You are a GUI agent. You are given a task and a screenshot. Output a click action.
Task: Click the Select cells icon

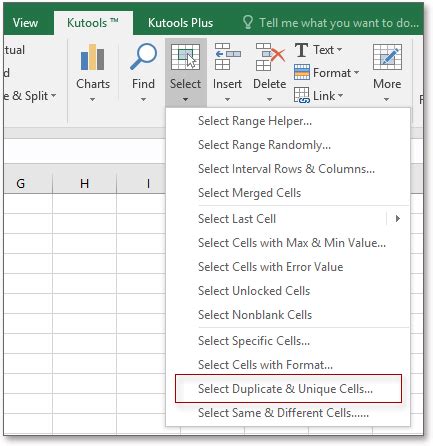point(185,57)
